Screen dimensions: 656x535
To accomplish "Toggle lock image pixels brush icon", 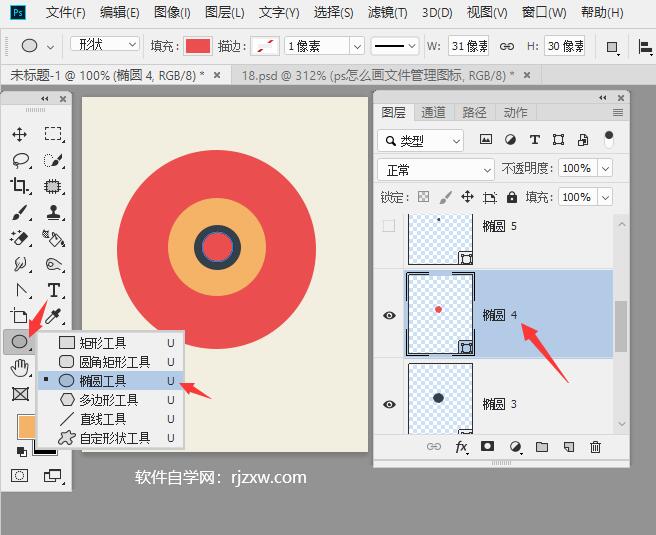I will (x=446, y=197).
